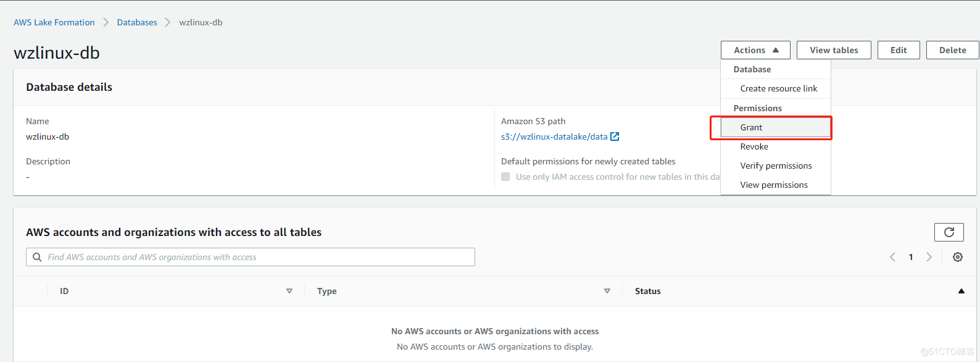Sort by Status ascending arrow
The image size is (980, 362).
(x=961, y=291)
